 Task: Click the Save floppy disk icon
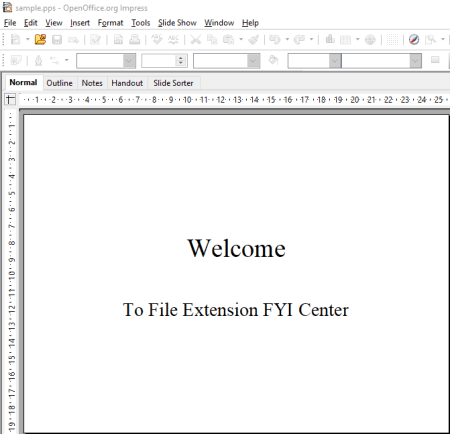click(57, 40)
